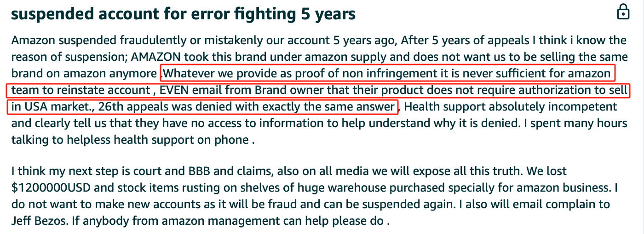Click the text 'amazon management can help please do'

pos(277,221)
